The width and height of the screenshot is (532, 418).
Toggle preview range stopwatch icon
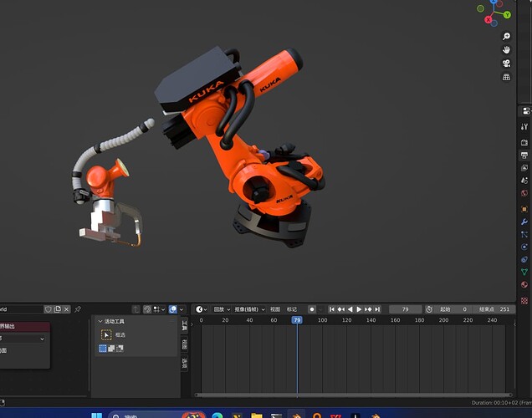coord(429,309)
